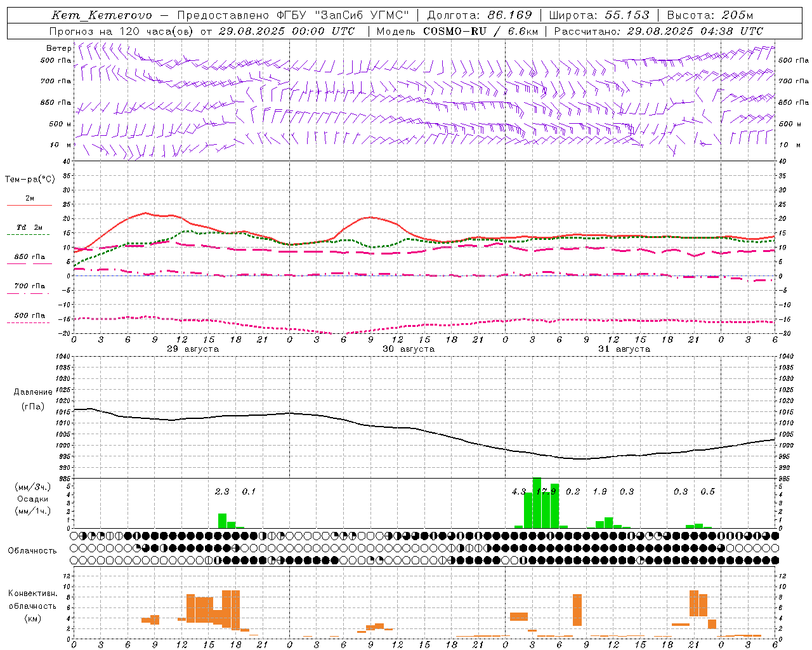Click the Ветер wind panel label
Viewport: 812px width, 650px height.
(x=58, y=48)
